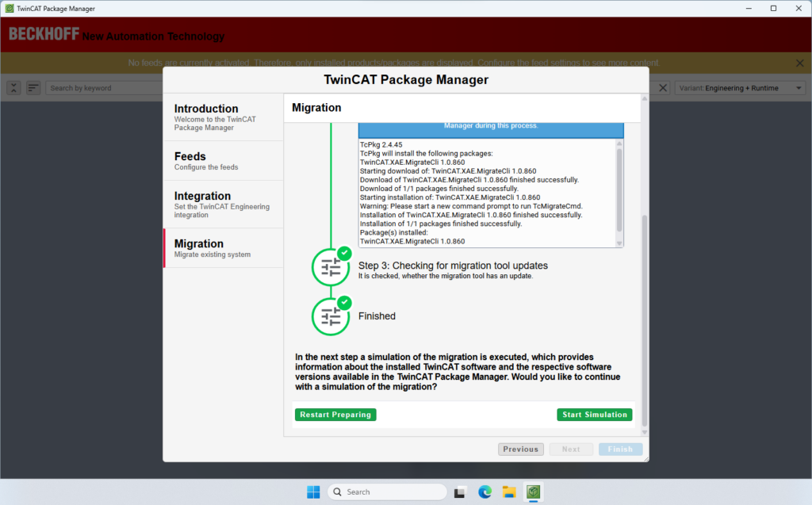Click the 'Warning: Please start a new command prompt' line
This screenshot has height=505, width=812.
(471, 206)
